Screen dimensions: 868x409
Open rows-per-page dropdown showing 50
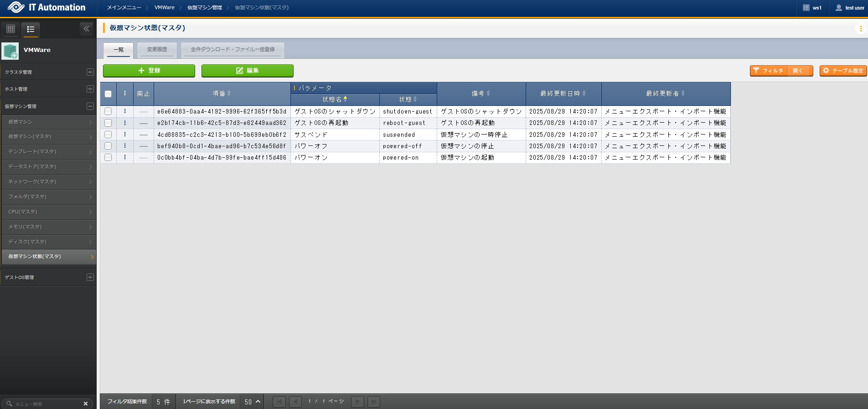253,402
